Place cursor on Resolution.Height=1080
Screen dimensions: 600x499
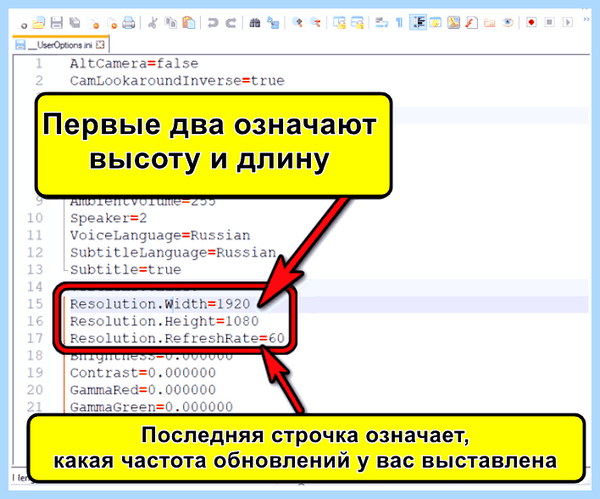164,321
